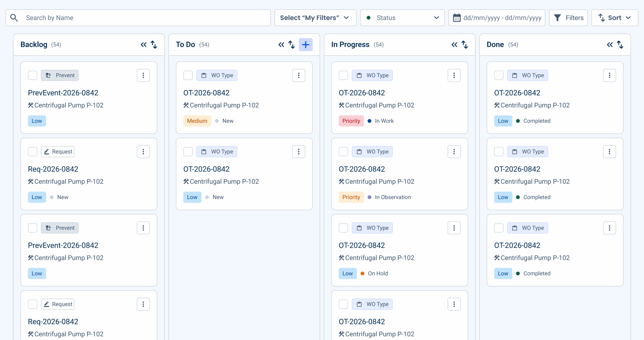Screen dimensions: 644x340
Task: Collapse the Done column
Action: click(x=610, y=45)
